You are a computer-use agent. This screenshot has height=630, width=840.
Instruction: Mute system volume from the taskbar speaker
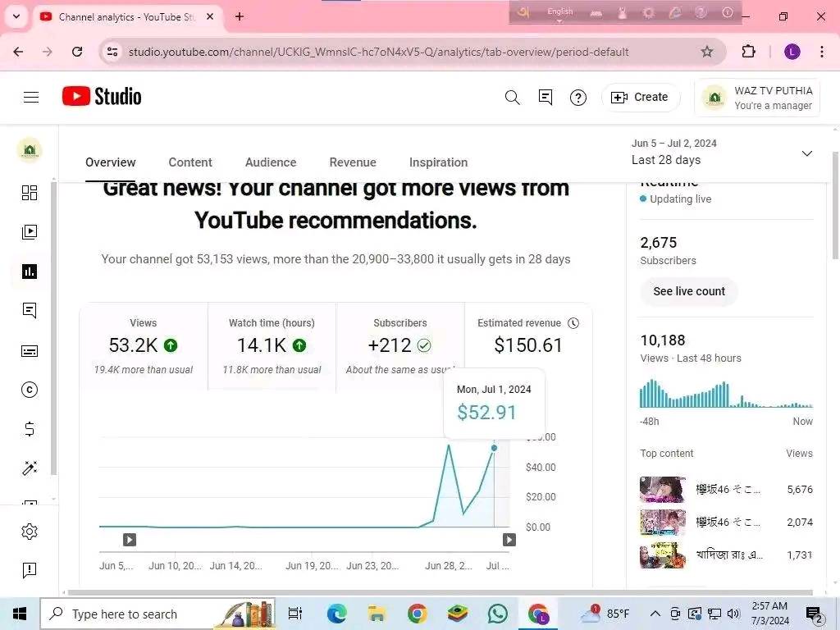tap(734, 613)
